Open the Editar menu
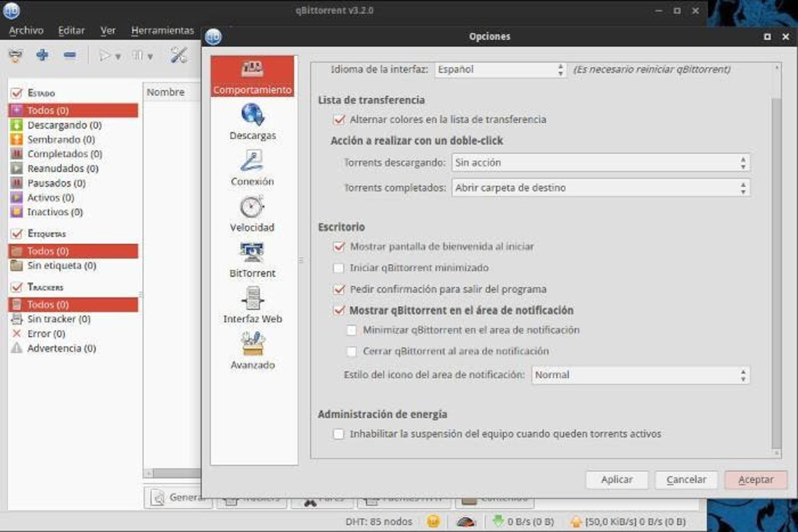Screen dimensions: 798x532 71,31
